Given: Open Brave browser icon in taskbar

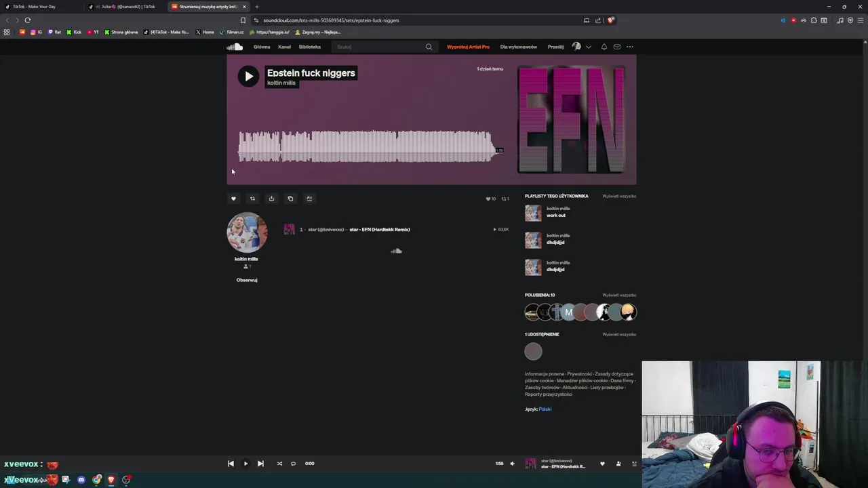Looking at the screenshot, I should pyautogui.click(x=111, y=480).
